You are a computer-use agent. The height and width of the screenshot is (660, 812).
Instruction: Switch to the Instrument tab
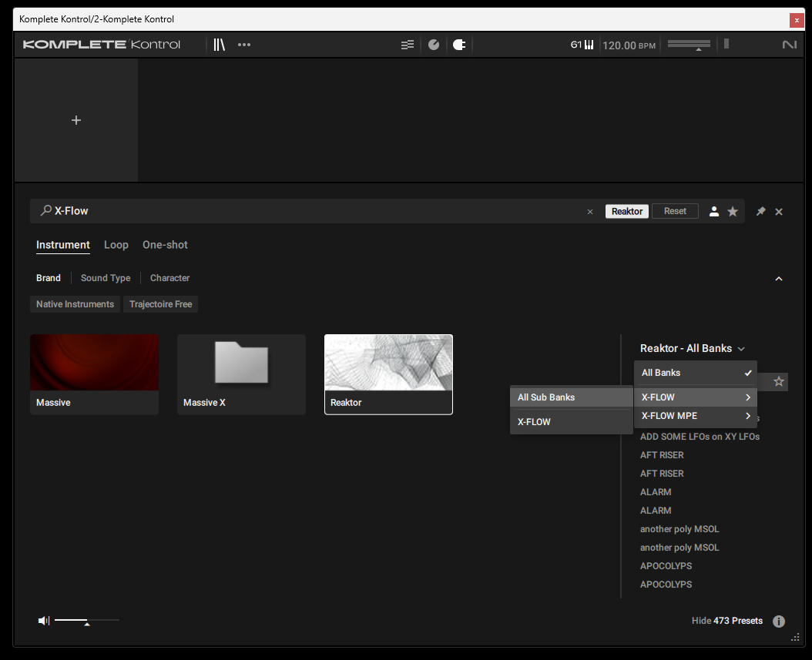tap(62, 245)
